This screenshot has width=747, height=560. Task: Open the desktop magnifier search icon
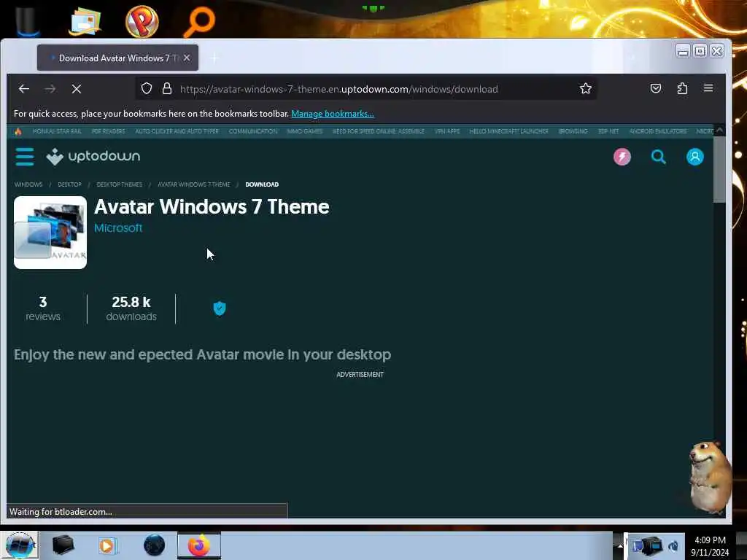[200, 21]
